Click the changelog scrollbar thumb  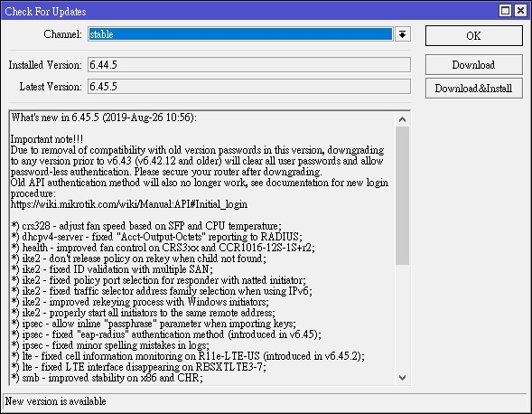pos(403,195)
